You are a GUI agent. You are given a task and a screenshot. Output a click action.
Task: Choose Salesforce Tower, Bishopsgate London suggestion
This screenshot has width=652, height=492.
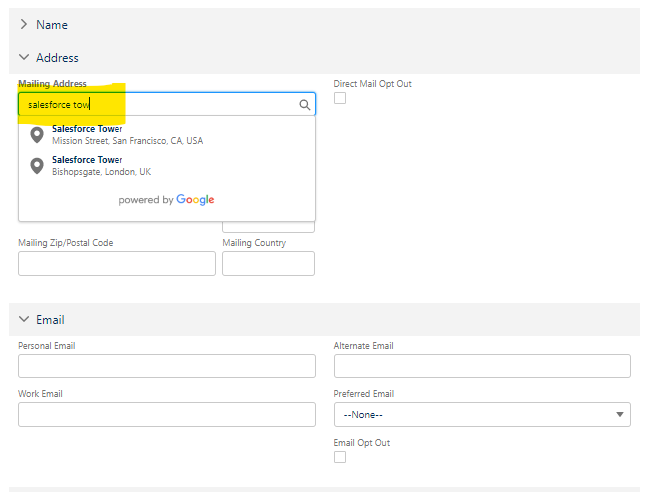(x=101, y=166)
